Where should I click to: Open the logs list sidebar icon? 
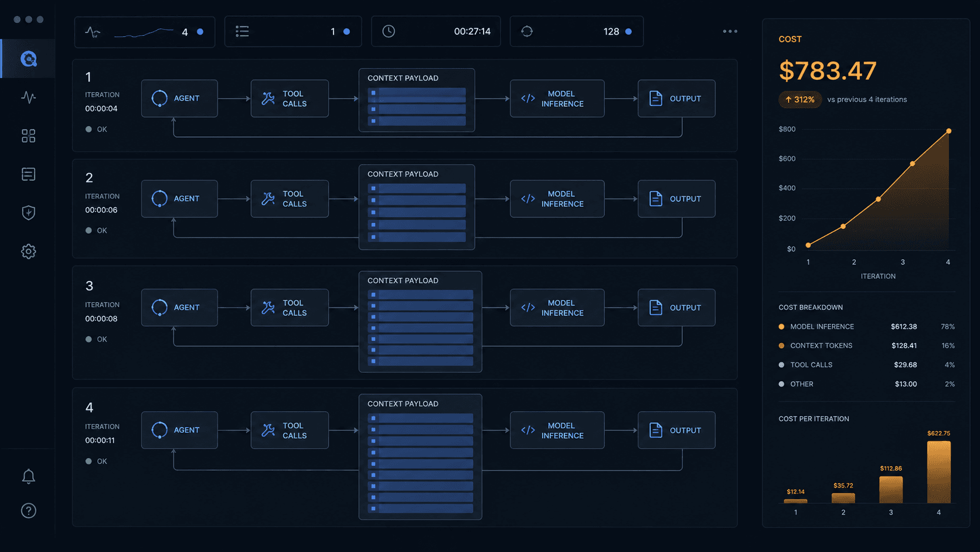tap(29, 174)
